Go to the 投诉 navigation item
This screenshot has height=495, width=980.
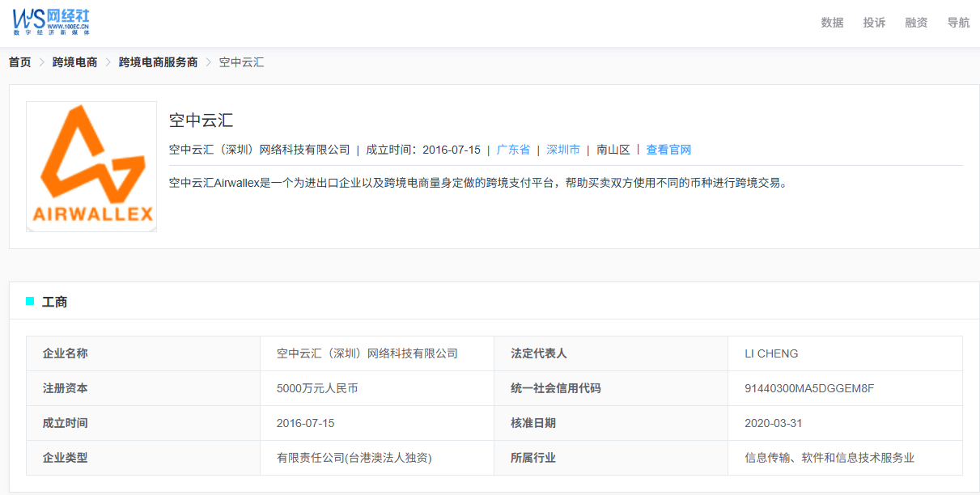pyautogui.click(x=874, y=23)
